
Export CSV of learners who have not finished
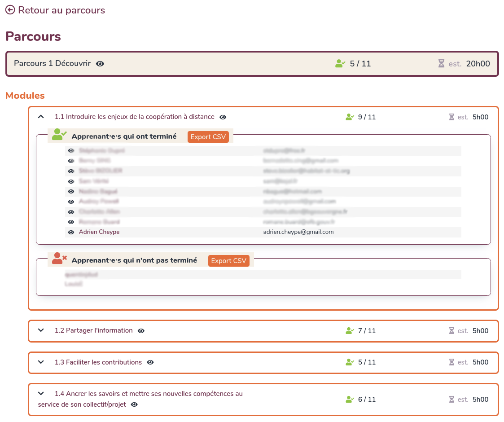228,261
